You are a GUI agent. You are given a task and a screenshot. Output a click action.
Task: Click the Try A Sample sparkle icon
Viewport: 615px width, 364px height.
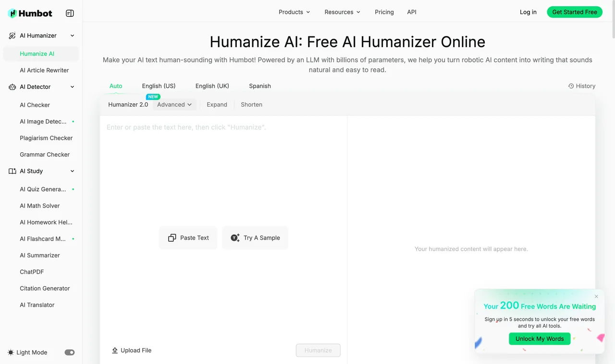(x=235, y=238)
